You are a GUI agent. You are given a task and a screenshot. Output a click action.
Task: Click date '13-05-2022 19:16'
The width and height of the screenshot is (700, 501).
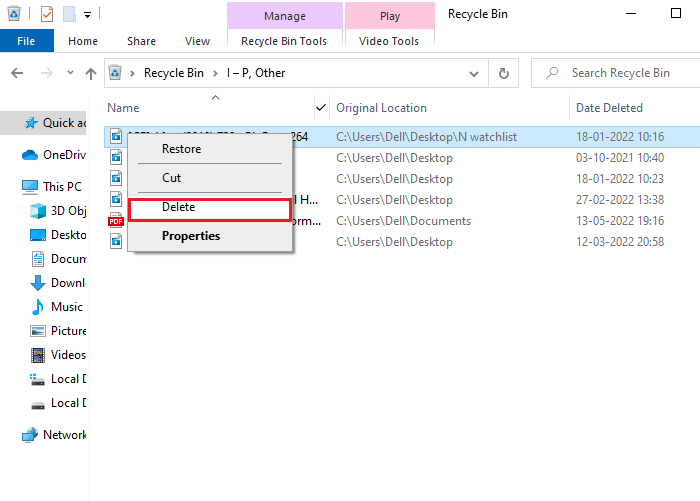coord(620,221)
